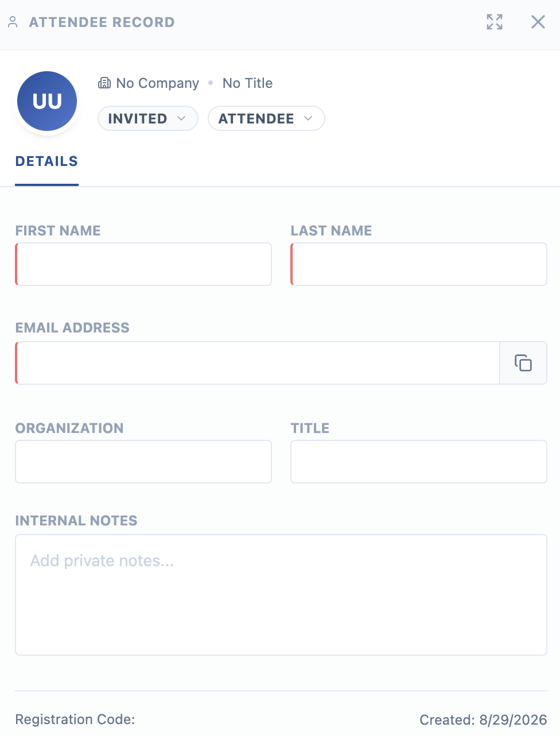Click the Last Name input field

pyautogui.click(x=419, y=264)
